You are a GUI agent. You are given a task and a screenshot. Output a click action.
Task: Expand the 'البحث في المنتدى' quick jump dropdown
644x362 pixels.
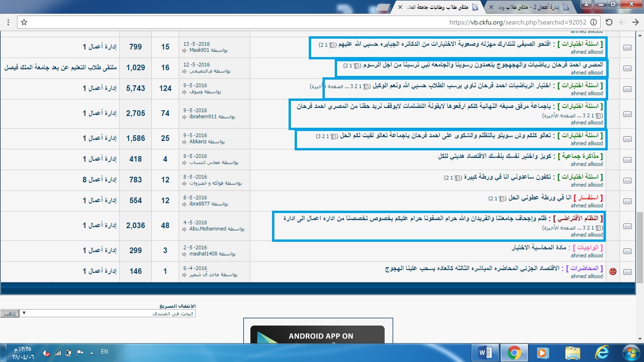click(x=107, y=313)
